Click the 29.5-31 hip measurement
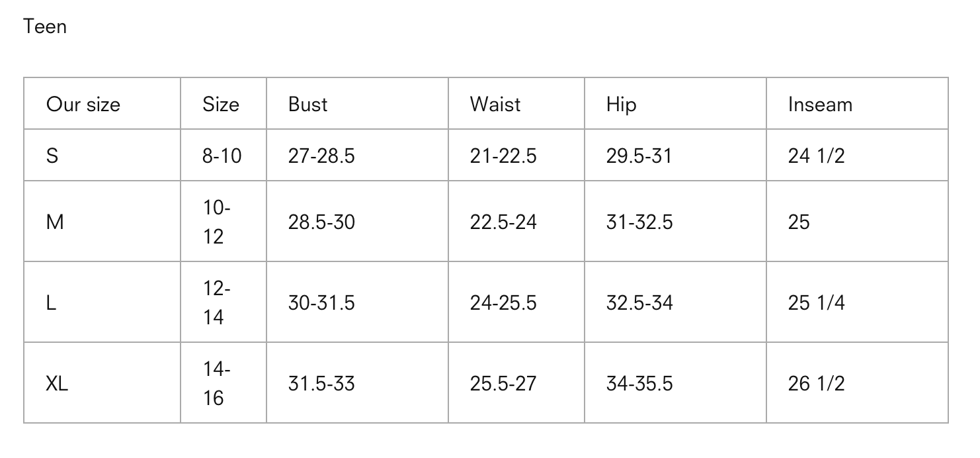 [639, 156]
